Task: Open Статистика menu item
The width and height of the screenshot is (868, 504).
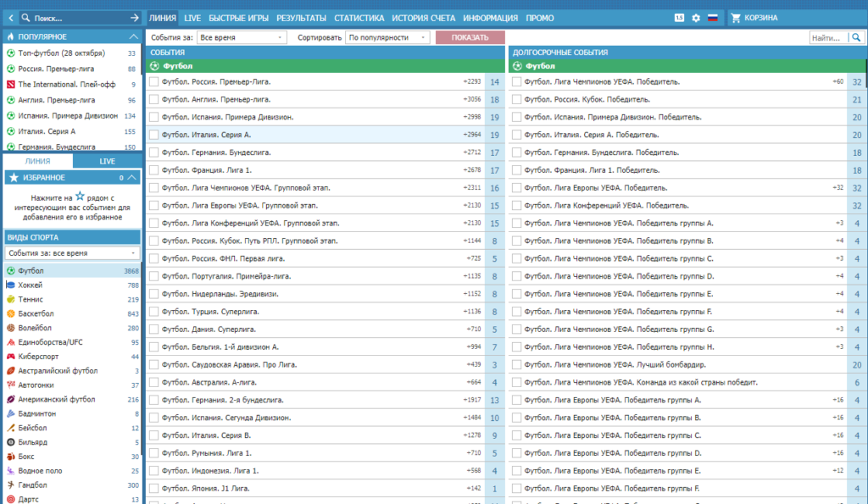Action: tap(359, 19)
